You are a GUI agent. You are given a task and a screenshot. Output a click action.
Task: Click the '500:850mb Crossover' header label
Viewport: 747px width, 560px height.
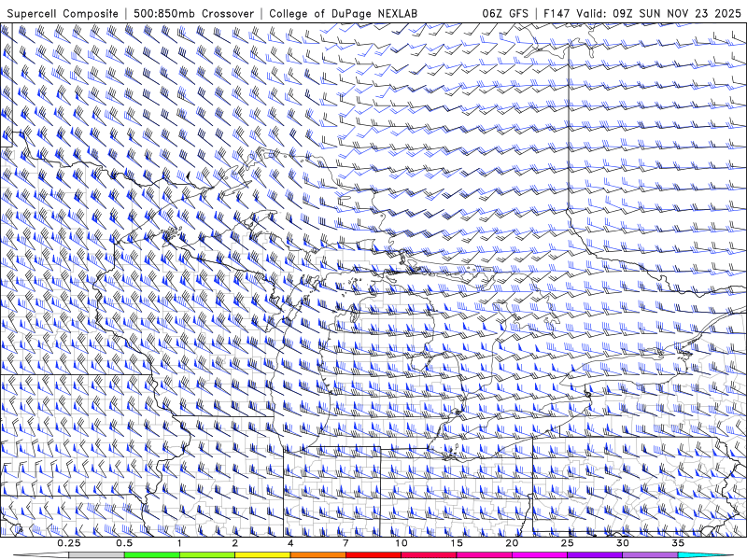pos(194,13)
